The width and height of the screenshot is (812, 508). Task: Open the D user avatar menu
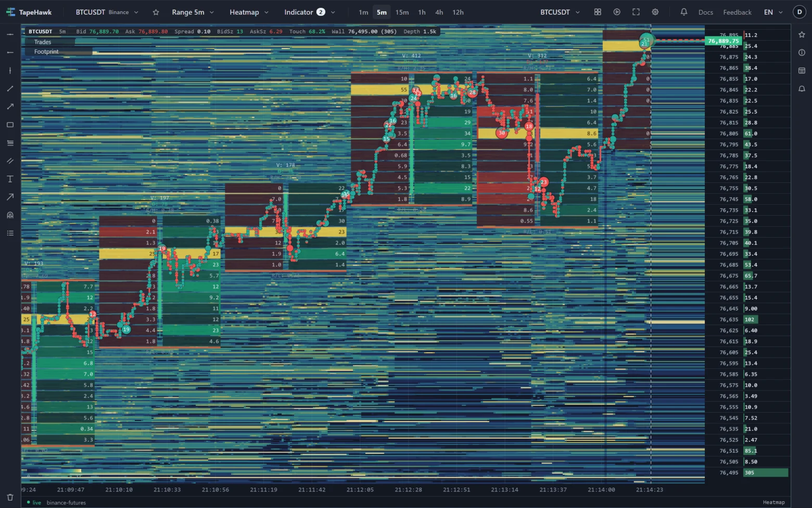pos(800,12)
